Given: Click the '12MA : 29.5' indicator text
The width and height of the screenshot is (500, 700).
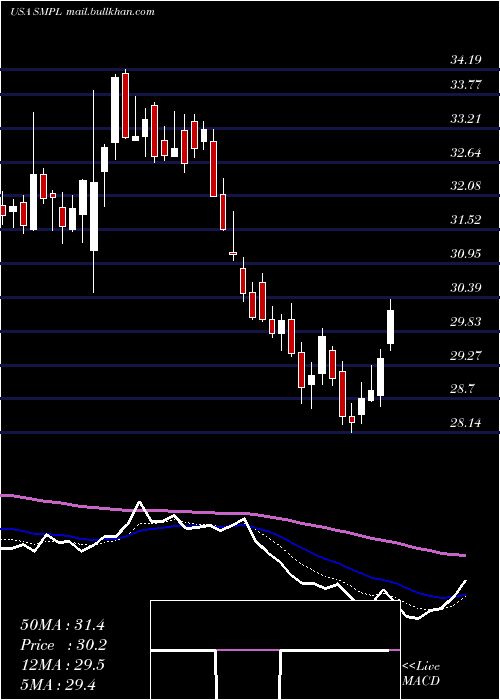Looking at the screenshot, I should point(62,665).
